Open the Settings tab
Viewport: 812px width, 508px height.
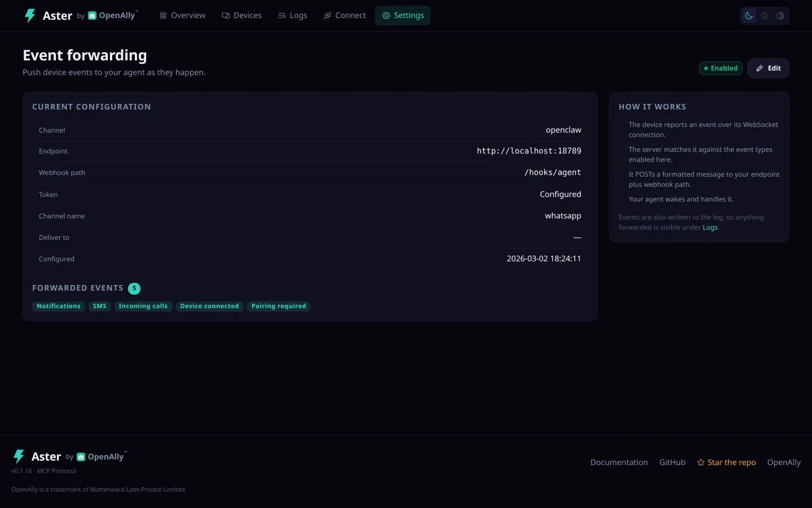[x=403, y=16]
